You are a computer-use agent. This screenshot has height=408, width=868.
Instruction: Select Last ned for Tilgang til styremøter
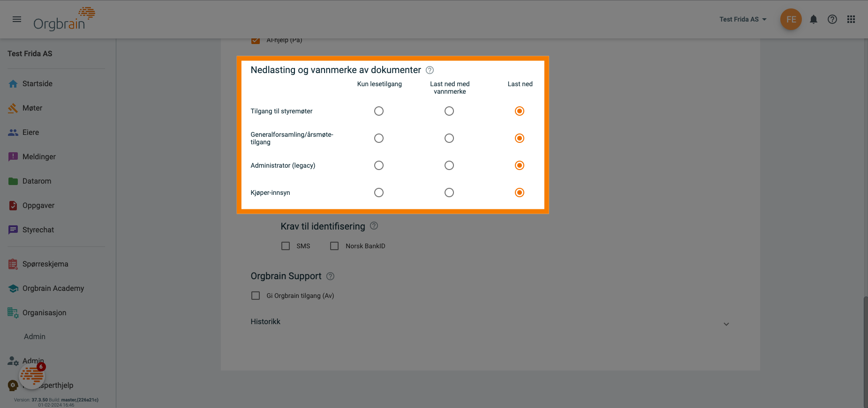pyautogui.click(x=520, y=111)
